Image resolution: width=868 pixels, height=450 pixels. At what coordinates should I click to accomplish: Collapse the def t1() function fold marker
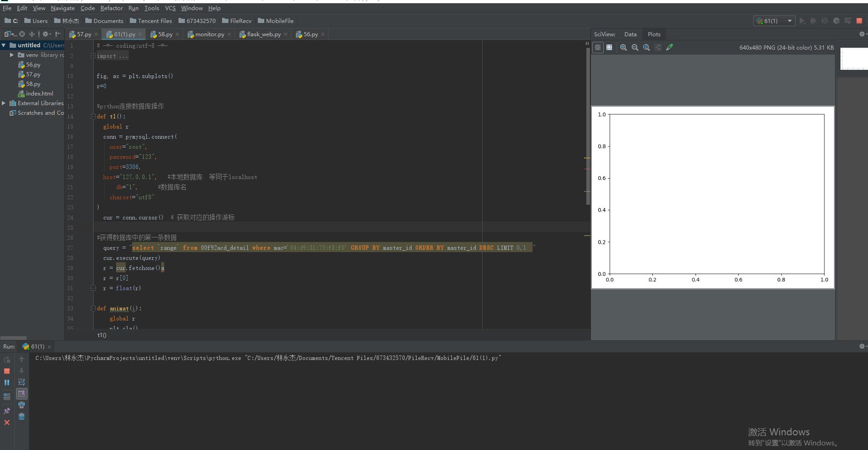[93, 117]
